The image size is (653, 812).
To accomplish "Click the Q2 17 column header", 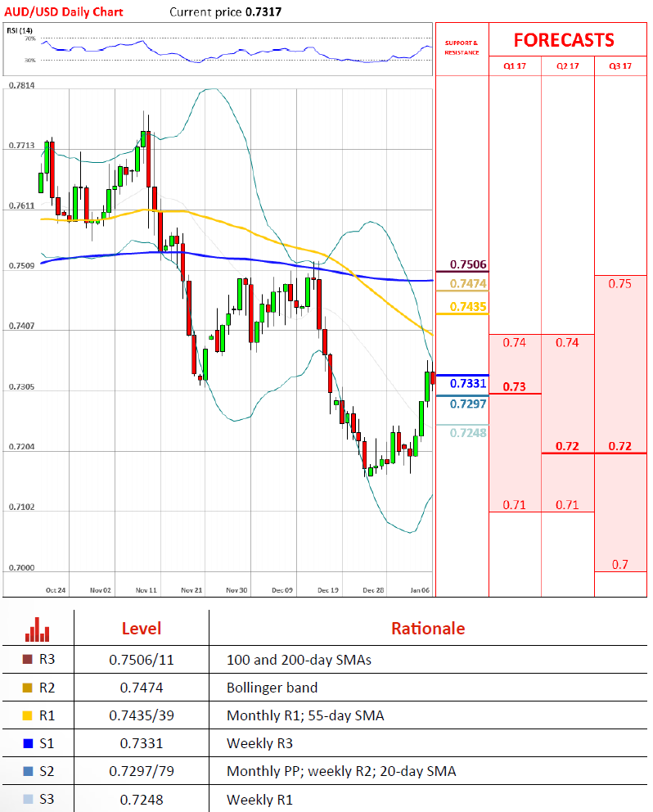I will (568, 65).
